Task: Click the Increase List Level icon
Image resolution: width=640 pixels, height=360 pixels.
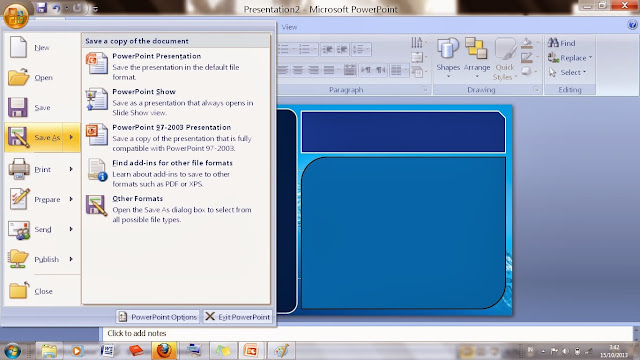Action: click(x=342, y=49)
